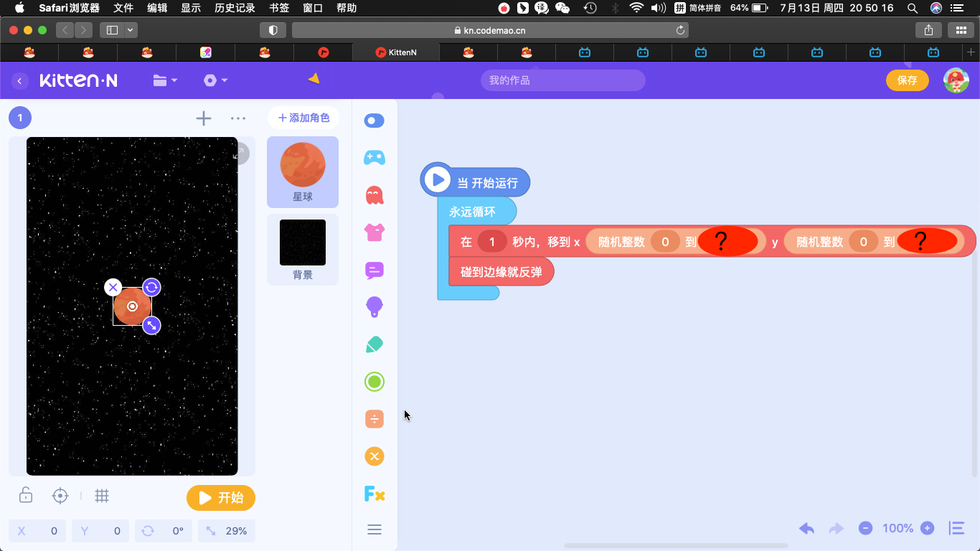This screenshot has width=980, height=551.
Task: Select the 星球 sprite thumbnail
Action: (303, 172)
